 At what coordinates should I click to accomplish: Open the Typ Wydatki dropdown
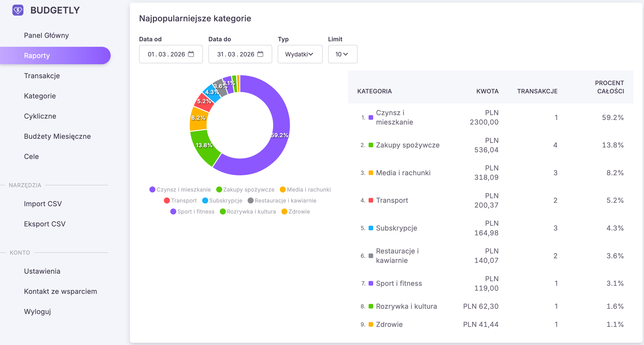point(300,54)
